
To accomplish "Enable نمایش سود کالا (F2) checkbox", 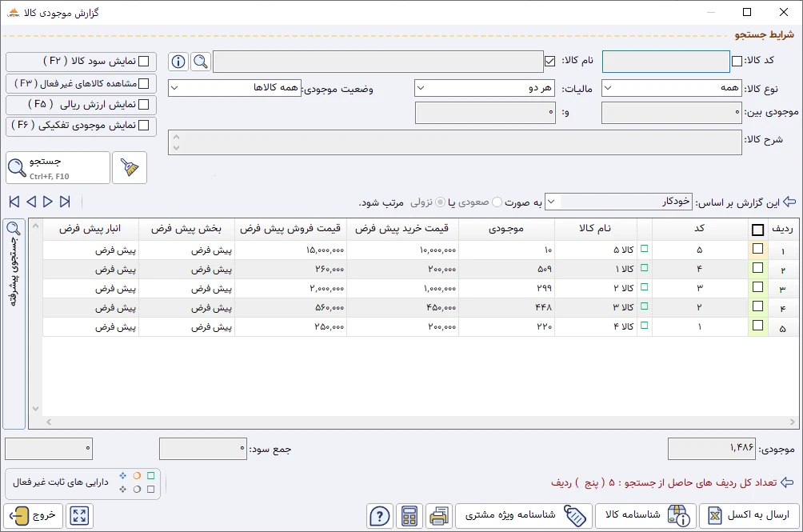I will (x=144, y=62).
